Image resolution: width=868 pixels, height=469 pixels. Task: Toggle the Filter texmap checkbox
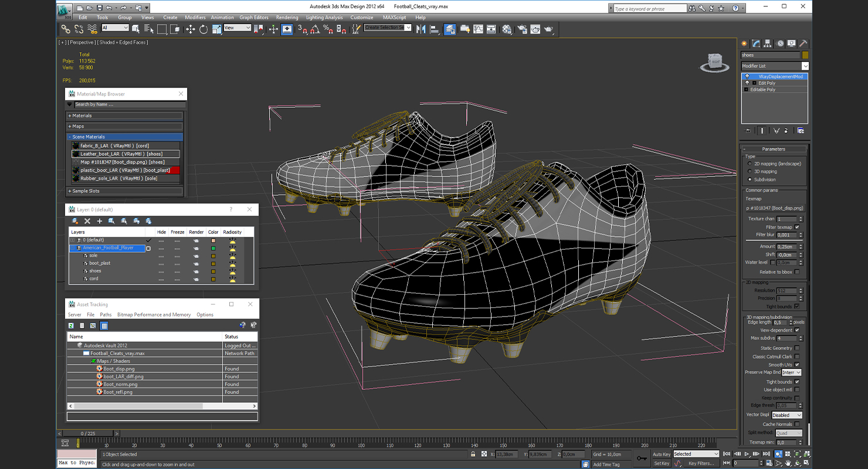coord(797,227)
